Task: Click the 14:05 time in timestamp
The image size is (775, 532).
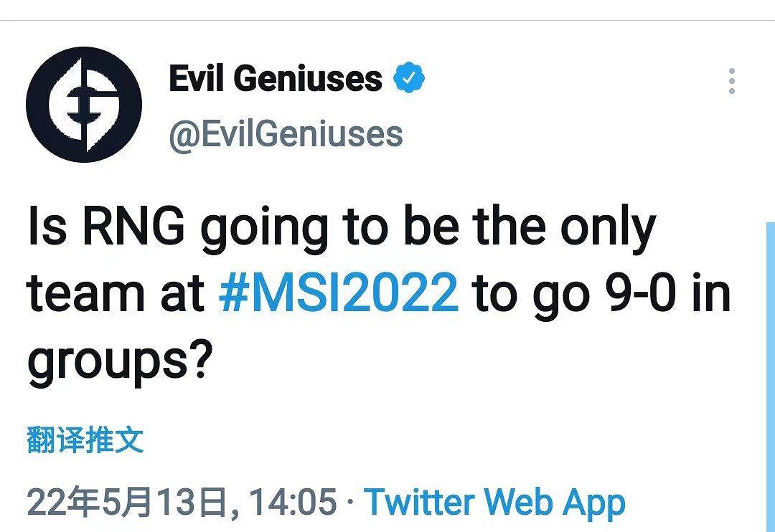Action: coord(293,501)
